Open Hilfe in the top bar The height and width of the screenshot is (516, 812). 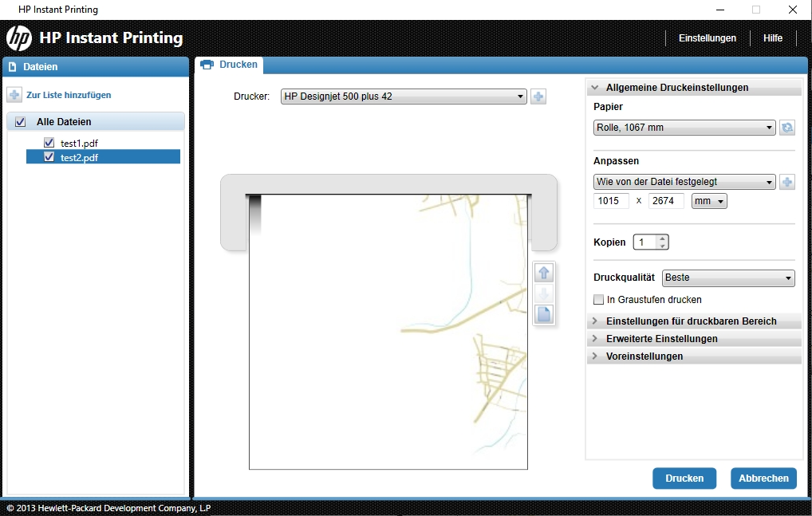[x=772, y=38]
